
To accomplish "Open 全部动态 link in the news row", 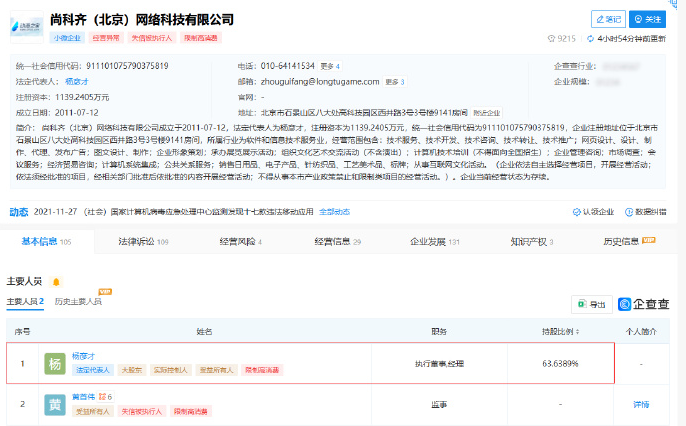I will [x=335, y=212].
